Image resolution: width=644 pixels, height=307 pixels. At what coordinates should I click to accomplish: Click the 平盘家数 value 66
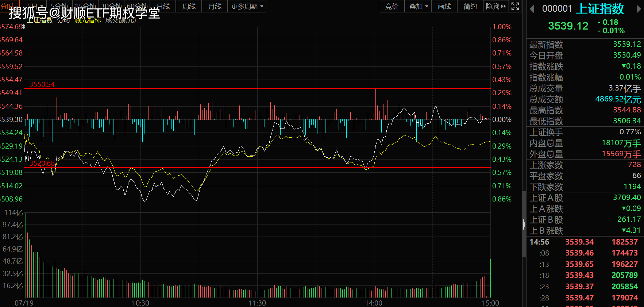(x=637, y=176)
